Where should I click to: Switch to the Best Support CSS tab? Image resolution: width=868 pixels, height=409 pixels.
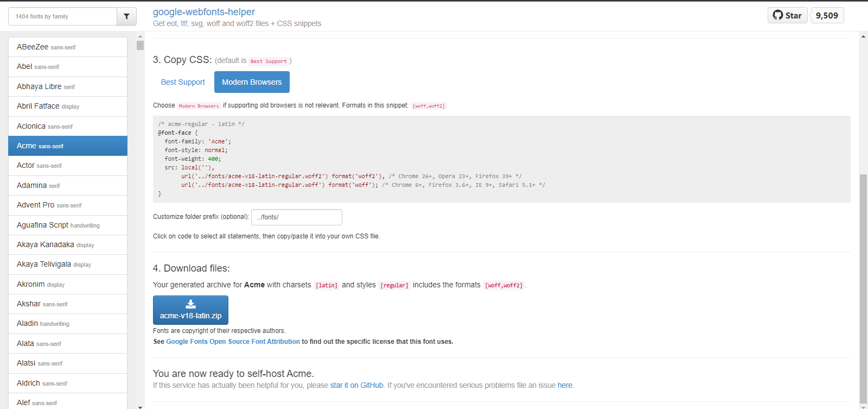pyautogui.click(x=183, y=82)
